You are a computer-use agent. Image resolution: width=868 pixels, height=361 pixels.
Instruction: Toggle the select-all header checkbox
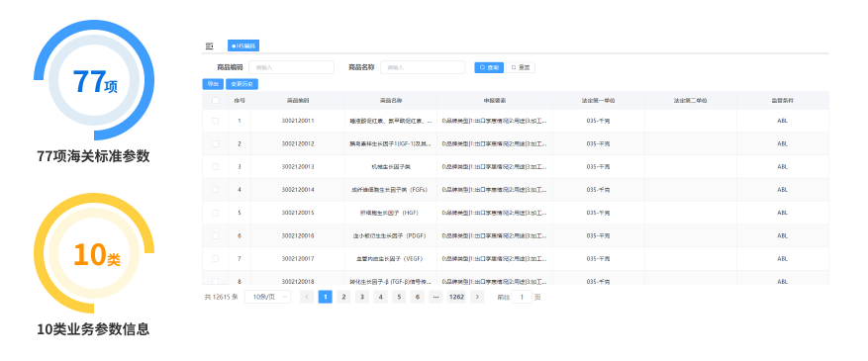(216, 101)
